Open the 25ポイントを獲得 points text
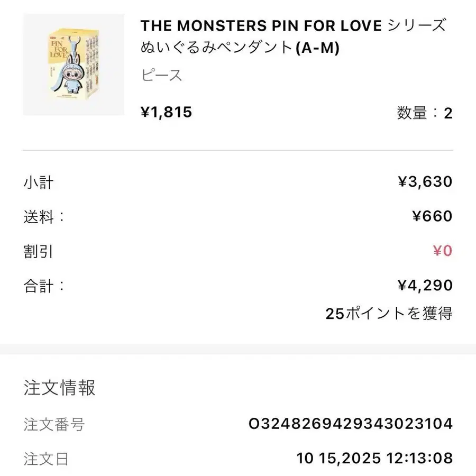Screen dimensions: 476x476 coord(389,314)
